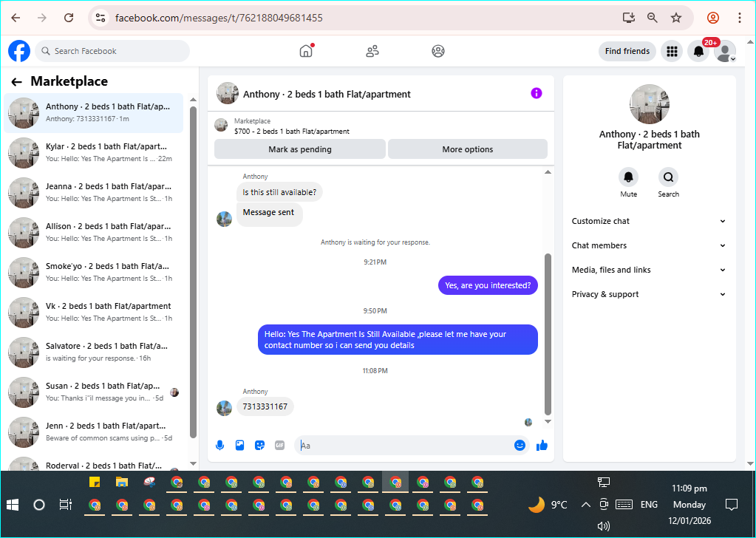This screenshot has width=756, height=538.
Task: Open the $700 2 beds listing link
Action: click(292, 131)
